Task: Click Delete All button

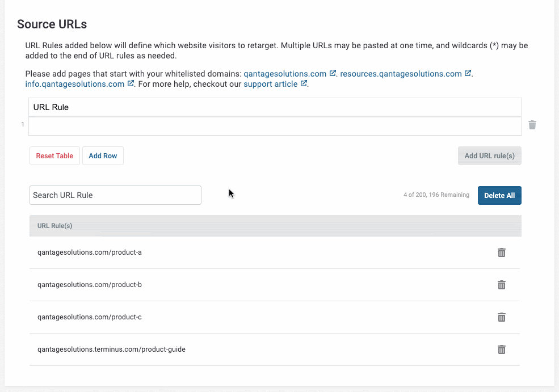Action: [x=499, y=195]
